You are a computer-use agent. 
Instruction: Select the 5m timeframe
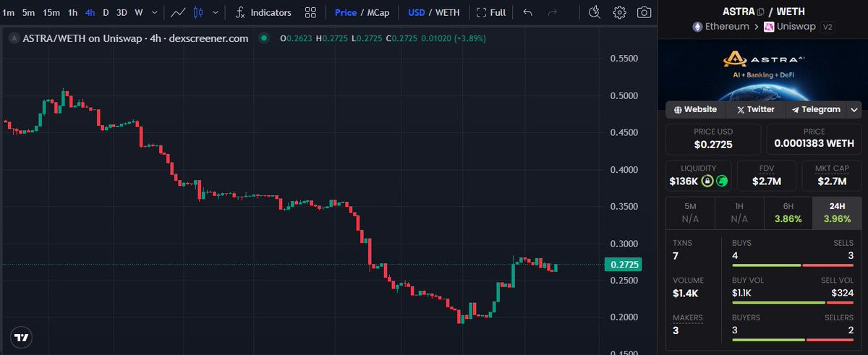point(28,12)
